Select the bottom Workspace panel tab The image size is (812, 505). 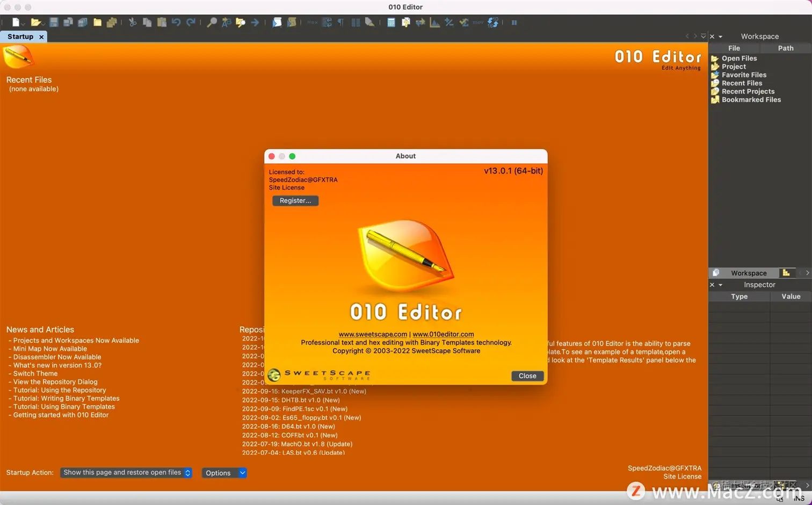coord(744,273)
